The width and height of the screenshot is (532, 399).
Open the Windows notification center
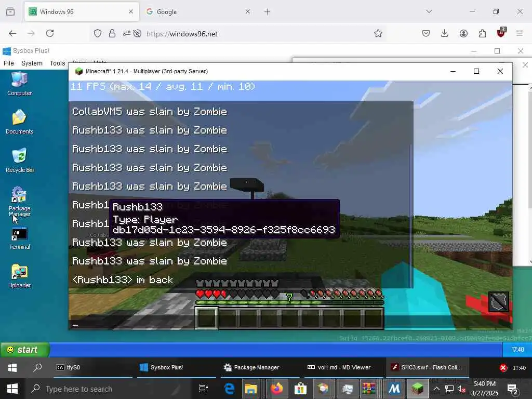tap(512, 389)
